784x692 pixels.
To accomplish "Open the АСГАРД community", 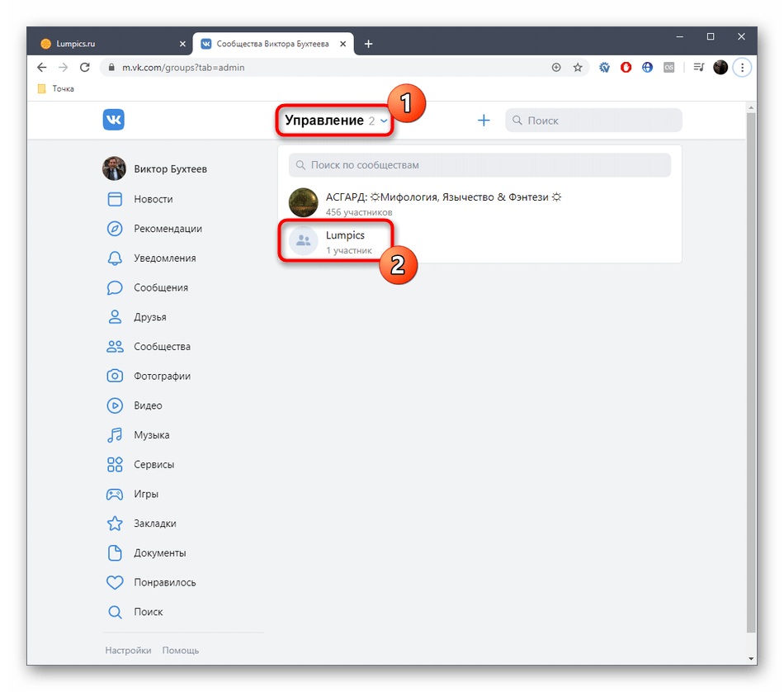I will pos(480,203).
